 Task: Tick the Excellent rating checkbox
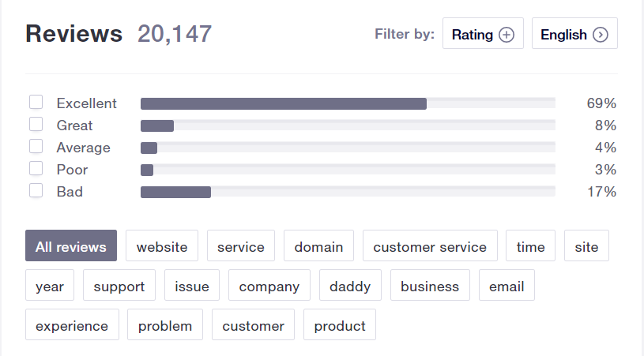pos(36,102)
